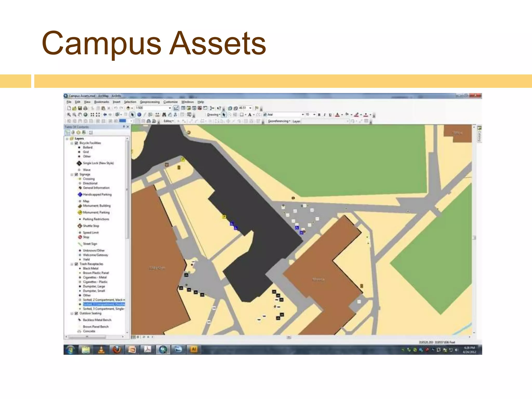Open the map scale 1:500 dropdown
Screen dimensions: 532x399
170,108
